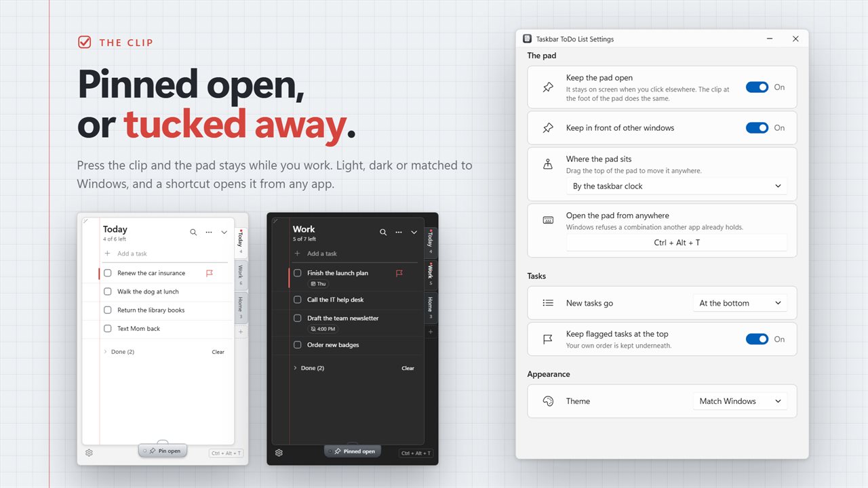Collapse the dark Work pad with the chevron

[x=414, y=232]
